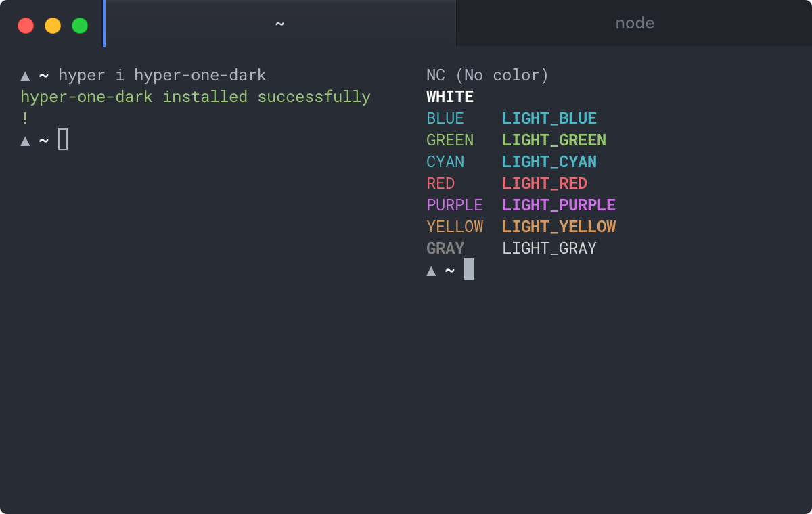Click the solid cursor in right pane
Viewport: 812px width, 514px height.
pyautogui.click(x=469, y=270)
